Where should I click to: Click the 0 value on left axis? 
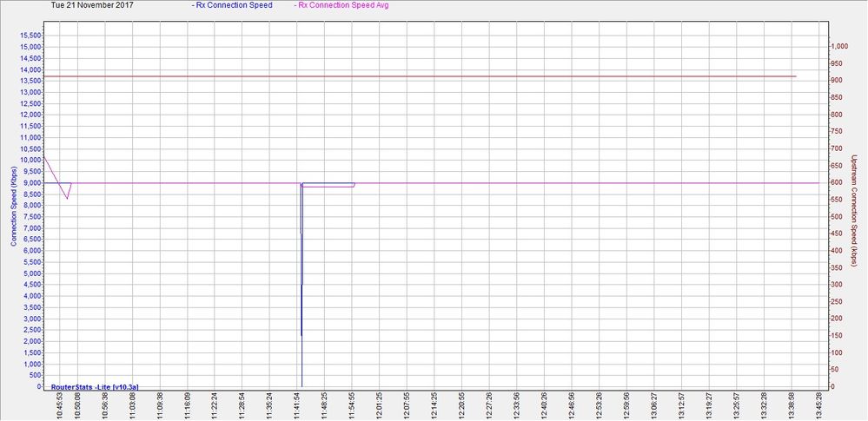(x=38, y=386)
